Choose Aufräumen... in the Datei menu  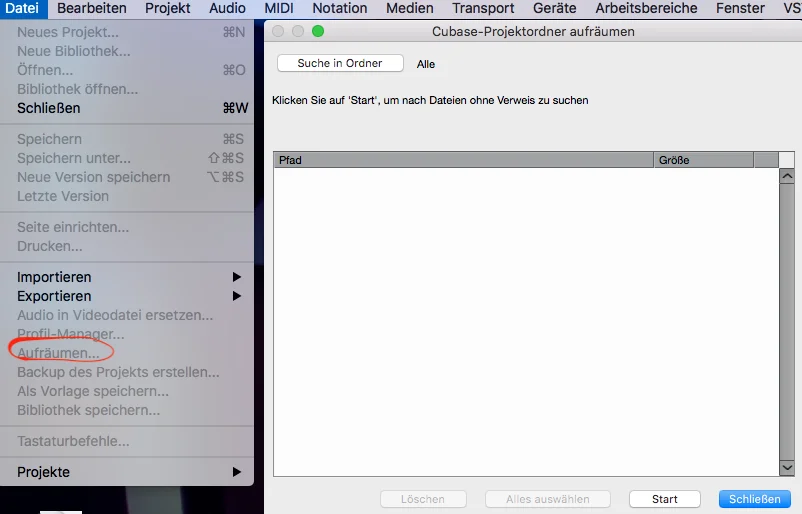(127, 353)
